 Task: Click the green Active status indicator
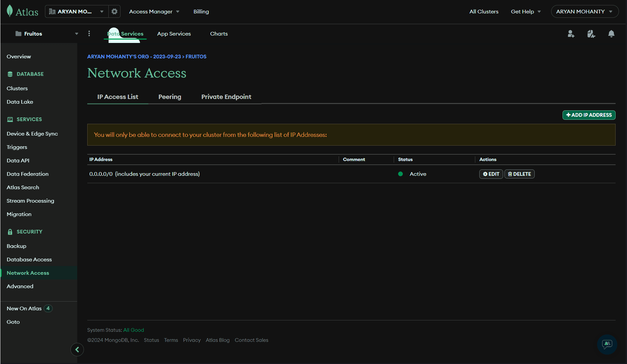coord(400,174)
